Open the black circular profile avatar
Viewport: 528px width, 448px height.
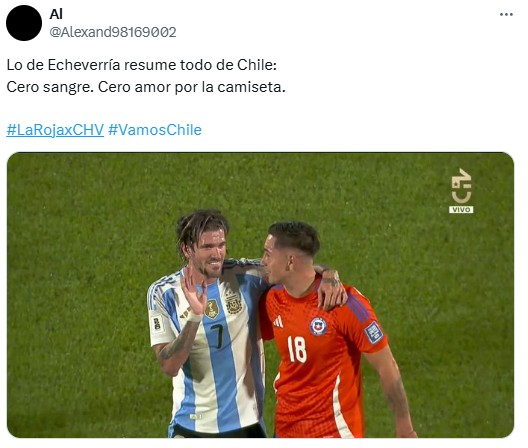click(x=24, y=23)
